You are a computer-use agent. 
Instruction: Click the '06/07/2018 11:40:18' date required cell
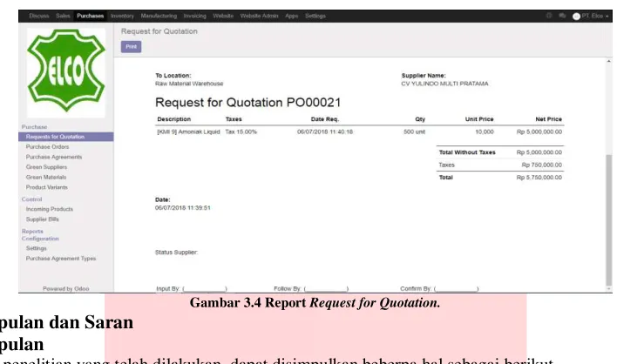[325, 132]
